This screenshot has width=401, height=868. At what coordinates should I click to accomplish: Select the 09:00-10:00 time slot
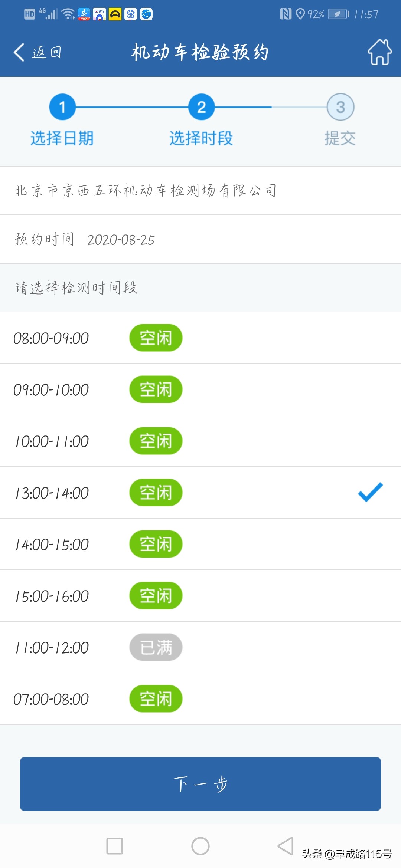point(200,389)
